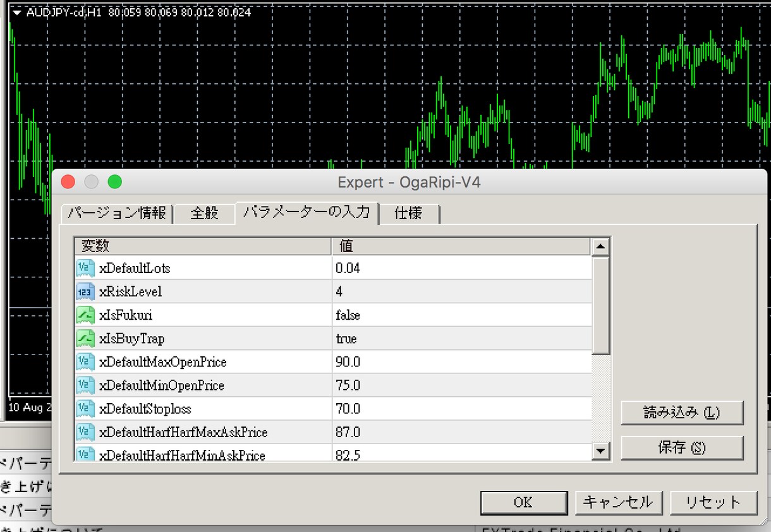The height and width of the screenshot is (532, 771).
Task: Click the xIsBuyTrap boolean type icon
Action: pyautogui.click(x=85, y=339)
